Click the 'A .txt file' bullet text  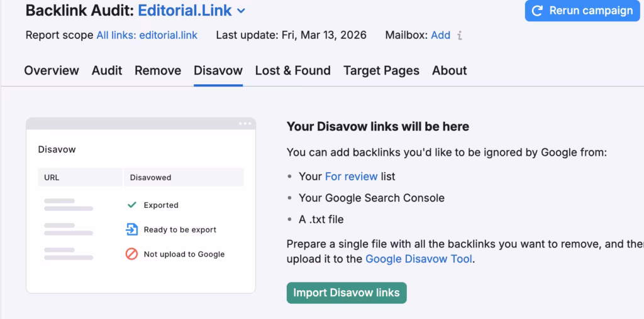(x=321, y=219)
